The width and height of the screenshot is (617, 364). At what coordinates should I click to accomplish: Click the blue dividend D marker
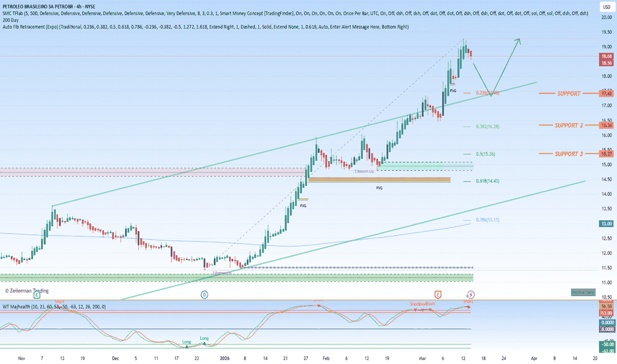[204, 295]
